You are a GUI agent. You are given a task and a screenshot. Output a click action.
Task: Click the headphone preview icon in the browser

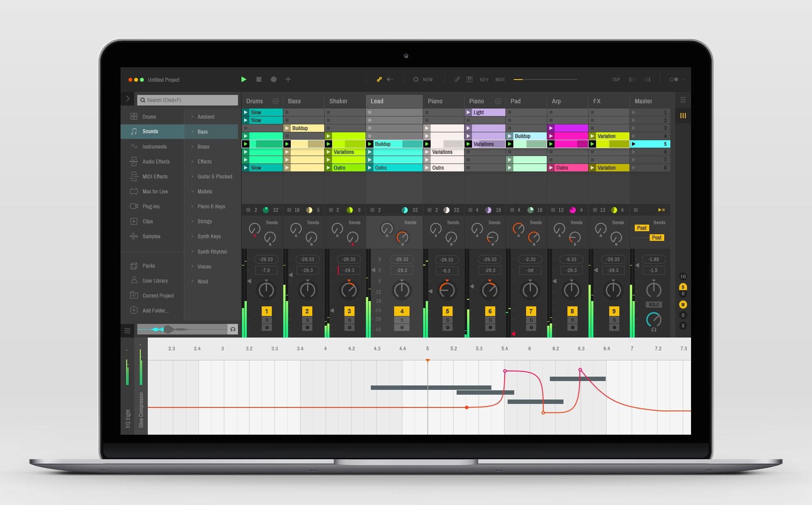233,329
